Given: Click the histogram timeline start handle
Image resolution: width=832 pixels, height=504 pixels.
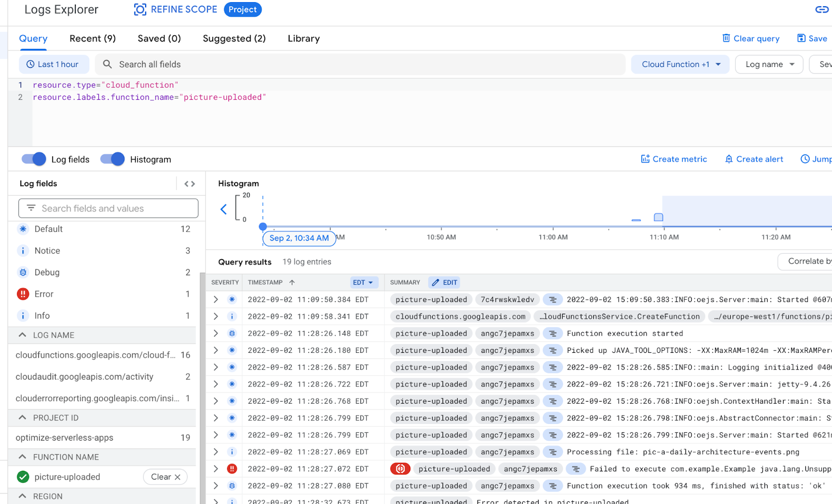Looking at the screenshot, I should point(263,227).
